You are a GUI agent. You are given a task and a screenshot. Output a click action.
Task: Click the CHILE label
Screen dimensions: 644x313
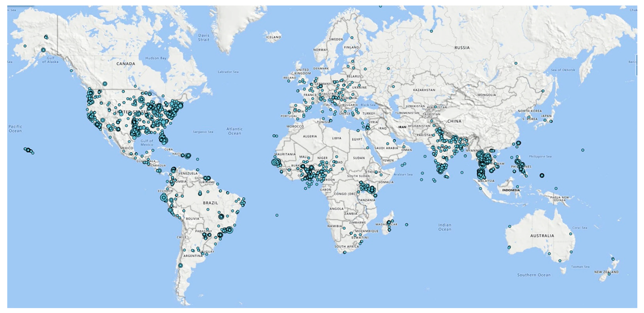[182, 237]
